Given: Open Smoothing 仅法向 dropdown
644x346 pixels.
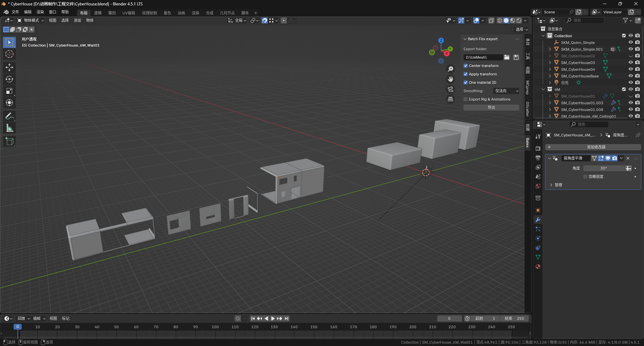Looking at the screenshot, I should (506, 91).
